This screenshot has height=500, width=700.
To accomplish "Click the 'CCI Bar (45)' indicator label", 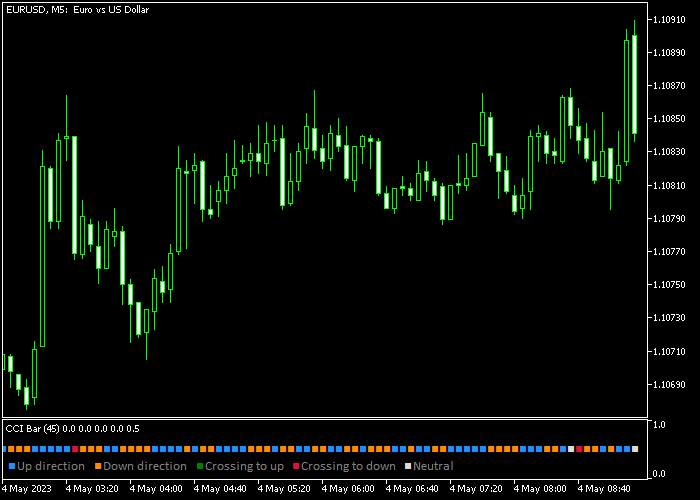I will coord(32,429).
